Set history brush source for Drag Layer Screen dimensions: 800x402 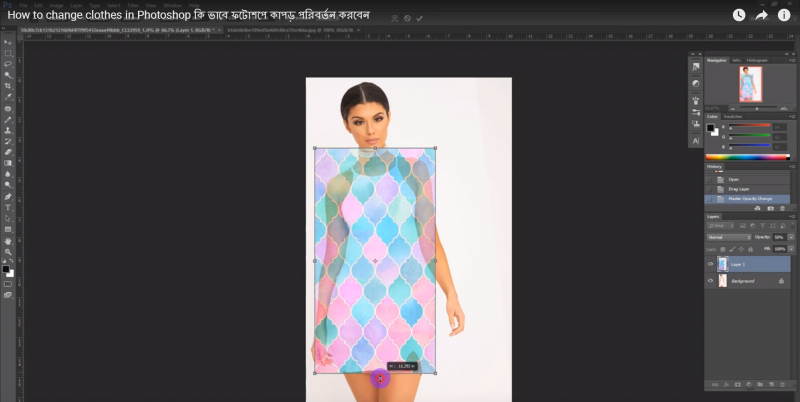pos(709,189)
